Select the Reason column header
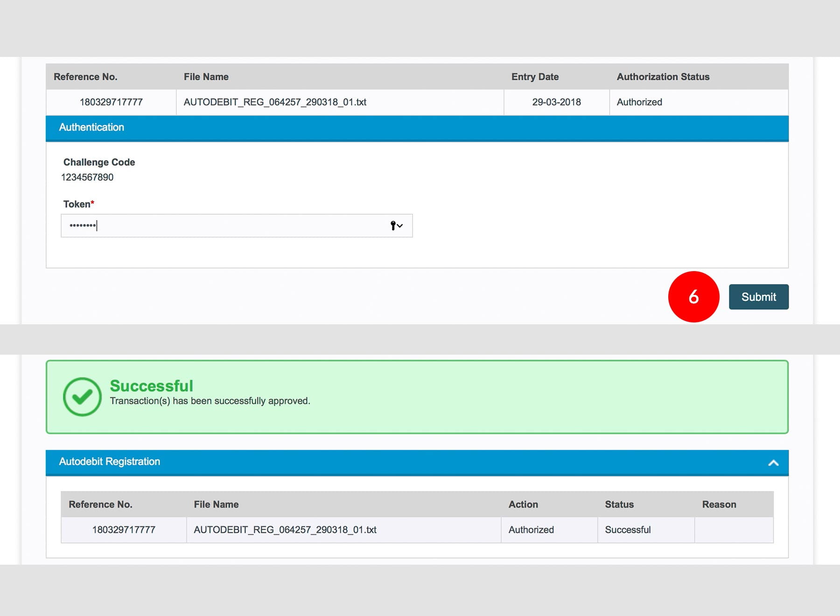The height and width of the screenshot is (616, 840). pos(719,504)
